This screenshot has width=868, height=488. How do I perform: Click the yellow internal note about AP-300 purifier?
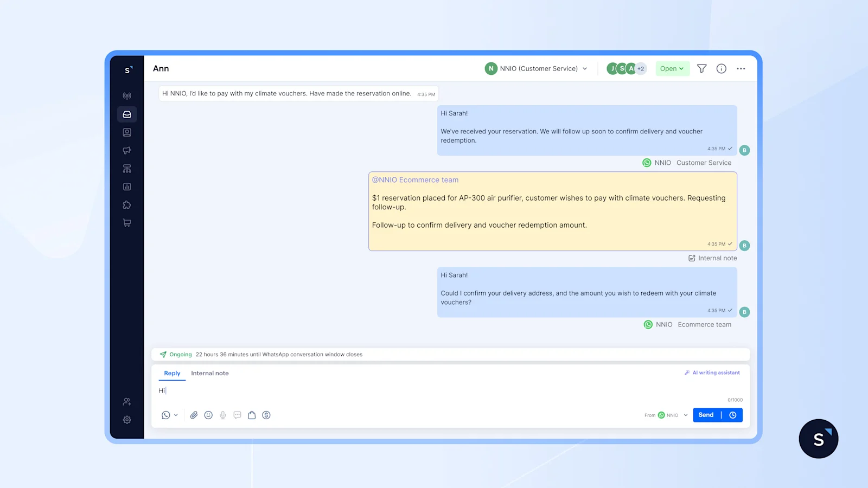click(552, 211)
